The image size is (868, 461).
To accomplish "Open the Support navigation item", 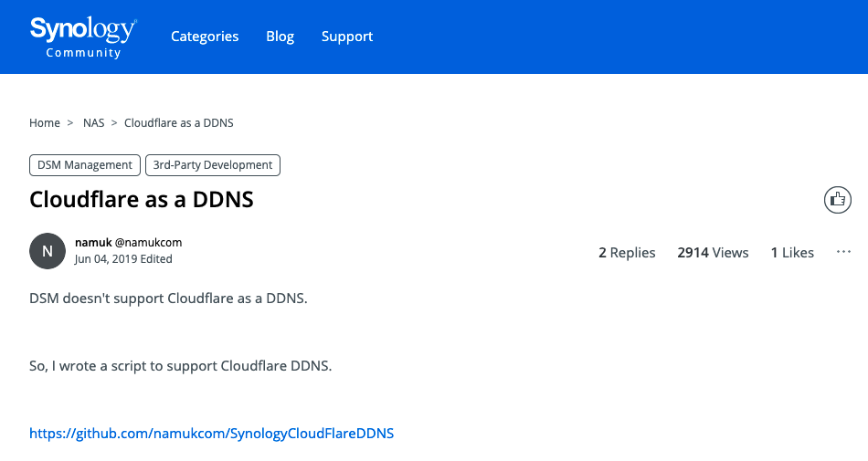I will (347, 37).
